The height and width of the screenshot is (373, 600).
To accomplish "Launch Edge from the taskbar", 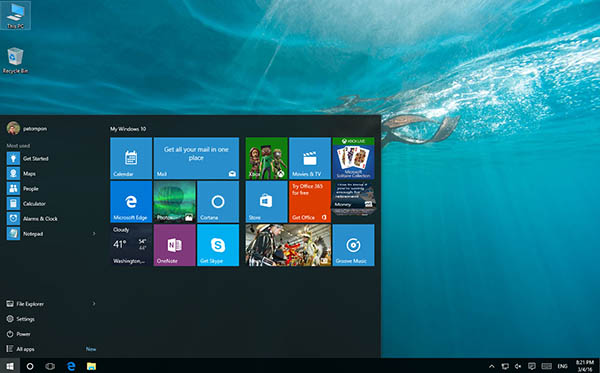I will coord(71,366).
